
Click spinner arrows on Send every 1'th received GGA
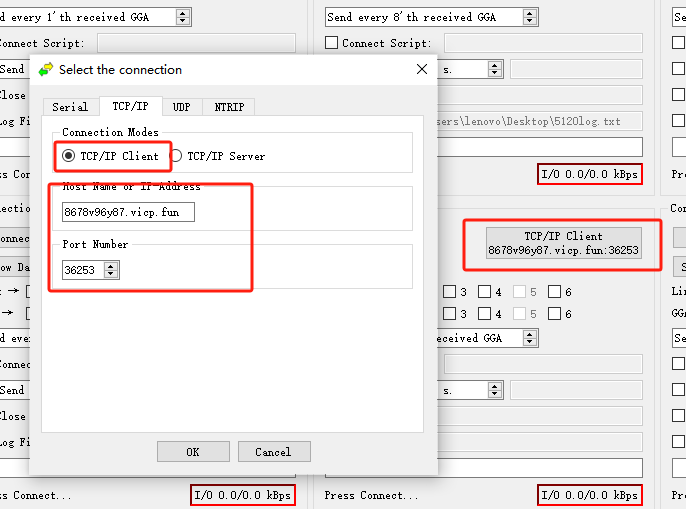tap(182, 17)
